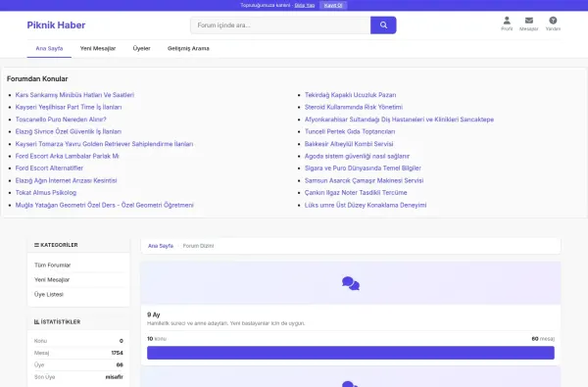This screenshot has width=588, height=387.
Task: Click the Kategoriler menu icon
Action: 36,245
